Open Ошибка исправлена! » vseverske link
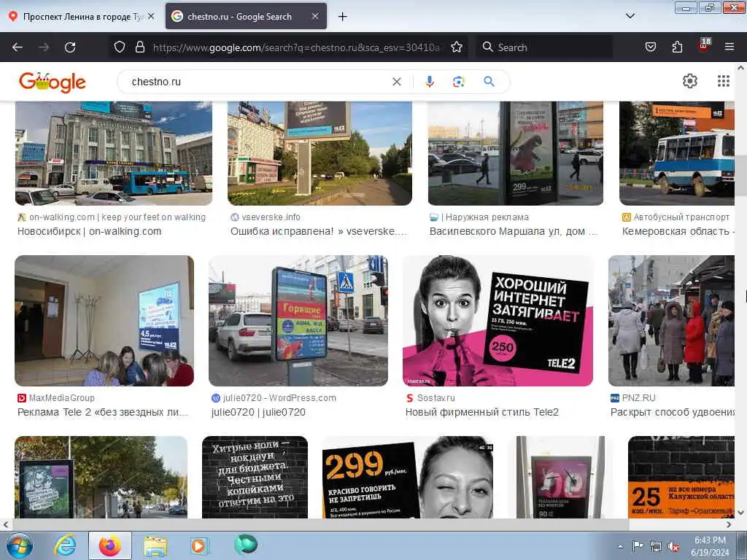 320,231
